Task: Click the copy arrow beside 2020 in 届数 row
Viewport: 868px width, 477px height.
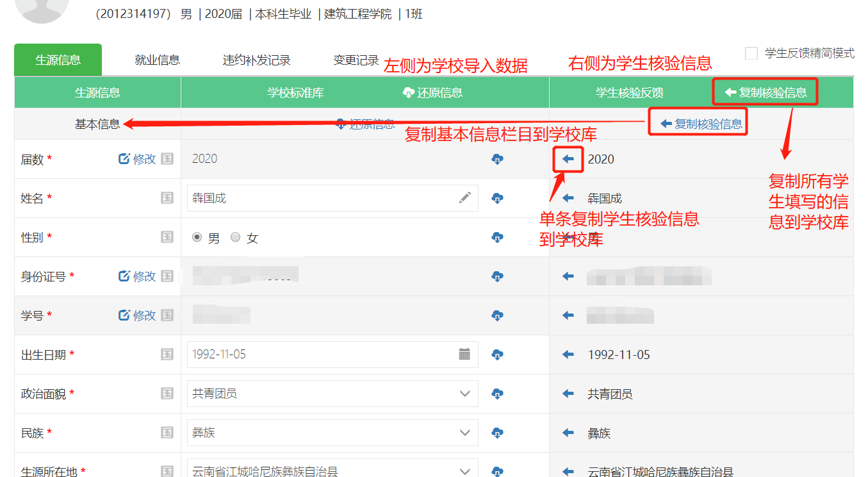Action: click(568, 159)
